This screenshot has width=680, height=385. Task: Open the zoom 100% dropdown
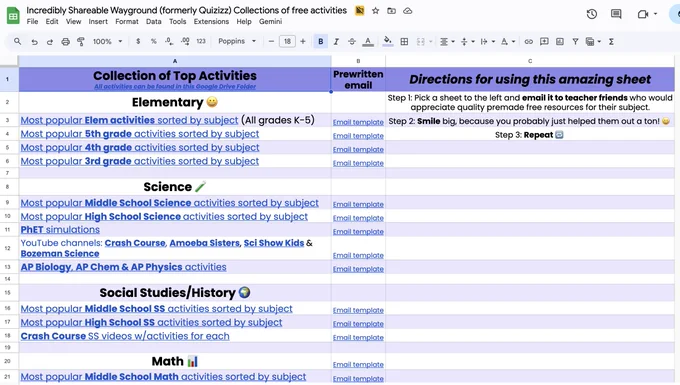[107, 42]
